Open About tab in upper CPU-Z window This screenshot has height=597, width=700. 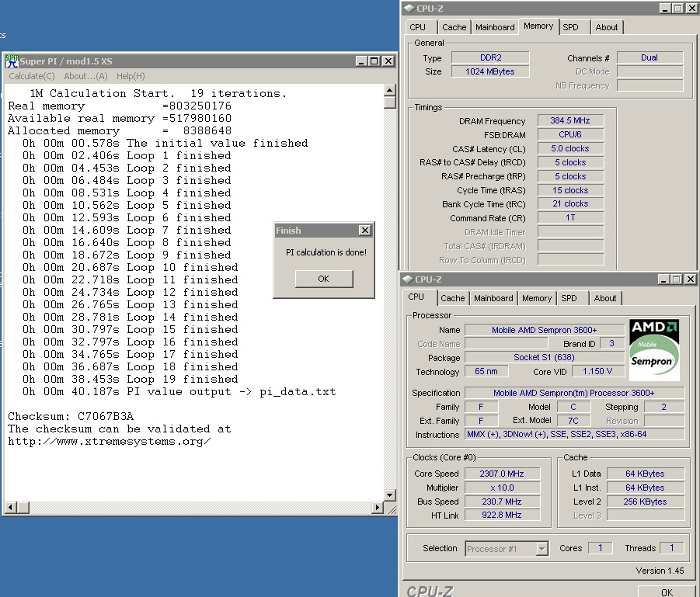pos(606,27)
